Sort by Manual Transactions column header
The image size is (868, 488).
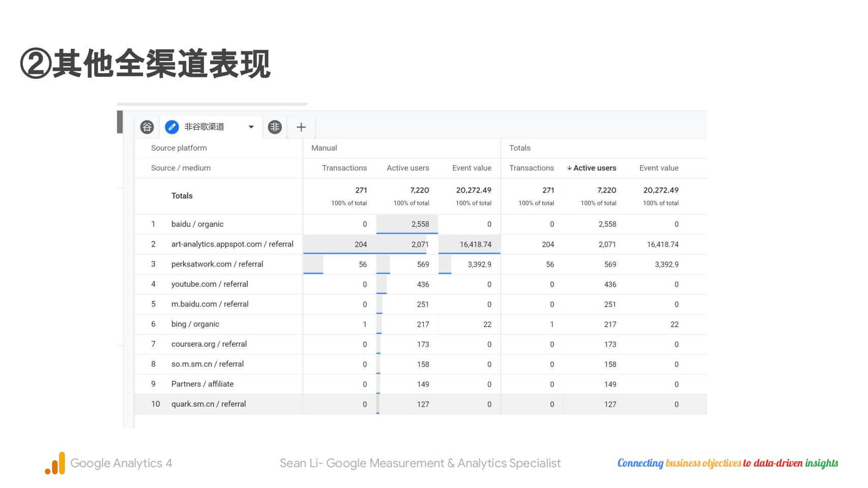click(344, 168)
